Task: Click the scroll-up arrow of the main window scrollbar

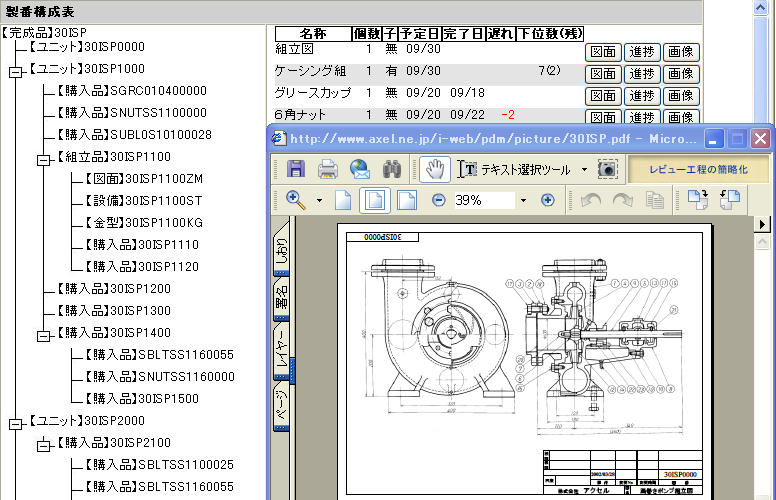Action: click(761, 7)
